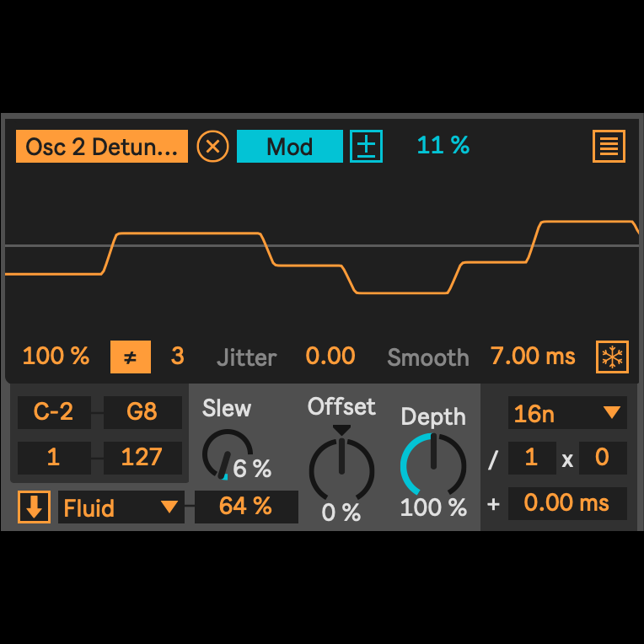644x644 pixels.
Task: Click the down arrow icon beside Fluid
Action: 35,507
